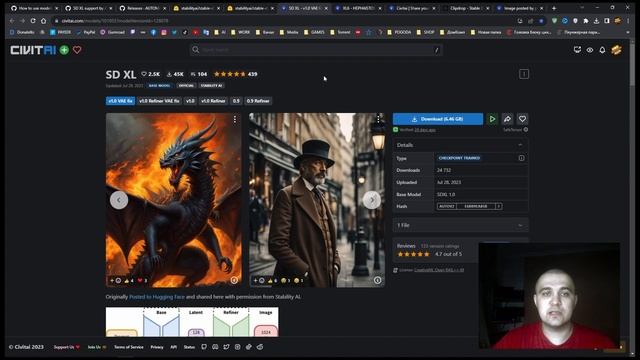Image resolution: width=640 pixels, height=360 pixels.
Task: Open Terms of Service footer link
Action: pyautogui.click(x=129, y=347)
